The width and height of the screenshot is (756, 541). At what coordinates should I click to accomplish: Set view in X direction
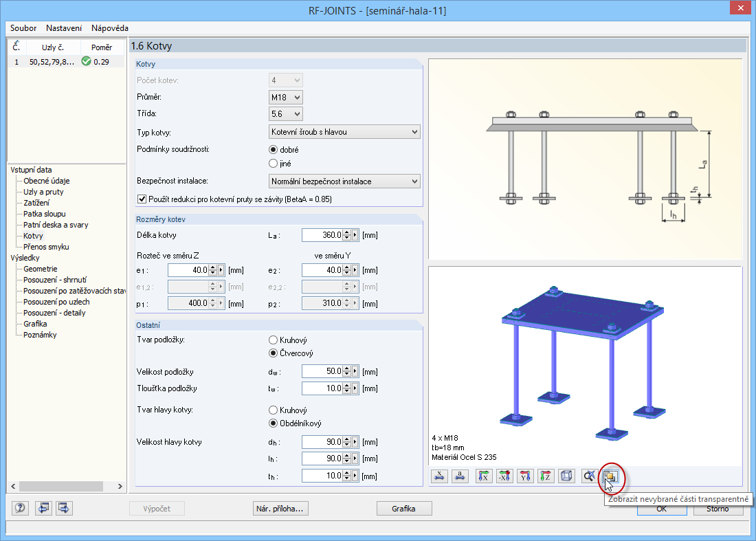coord(484,476)
